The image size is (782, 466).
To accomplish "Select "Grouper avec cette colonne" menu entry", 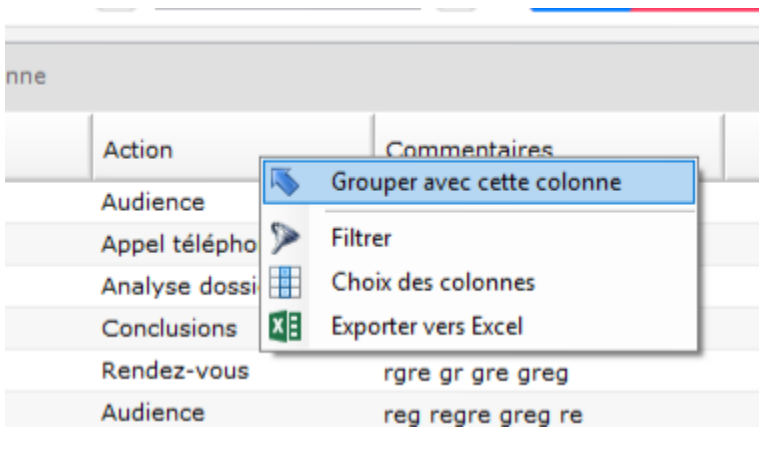I will click(x=476, y=183).
